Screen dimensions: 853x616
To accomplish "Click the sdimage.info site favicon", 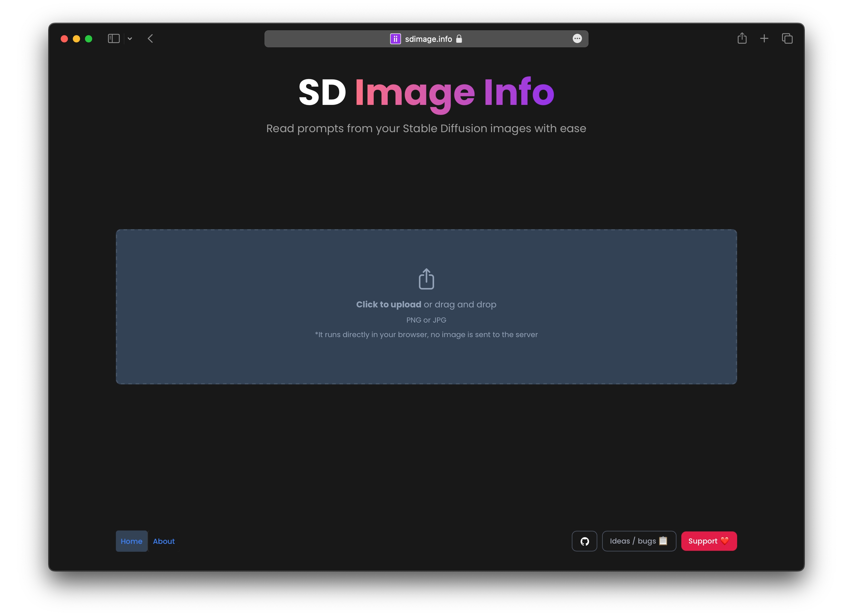I will pos(395,39).
